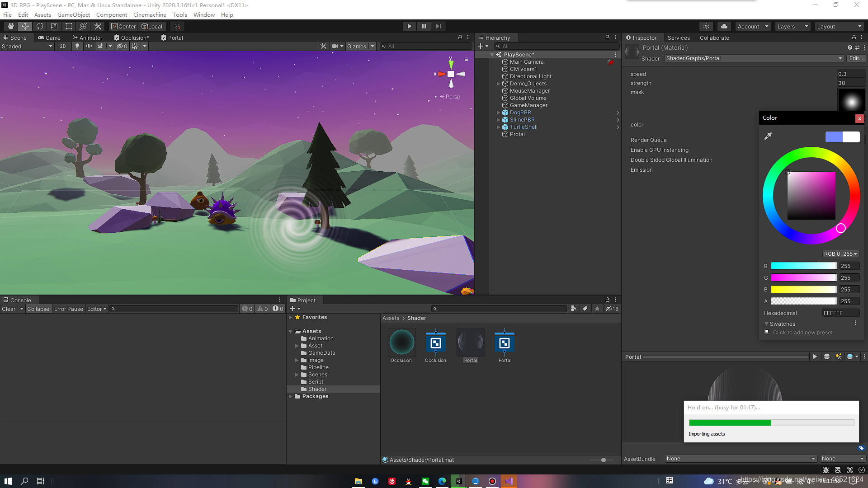Pick color with the eyedropper icon

point(768,136)
